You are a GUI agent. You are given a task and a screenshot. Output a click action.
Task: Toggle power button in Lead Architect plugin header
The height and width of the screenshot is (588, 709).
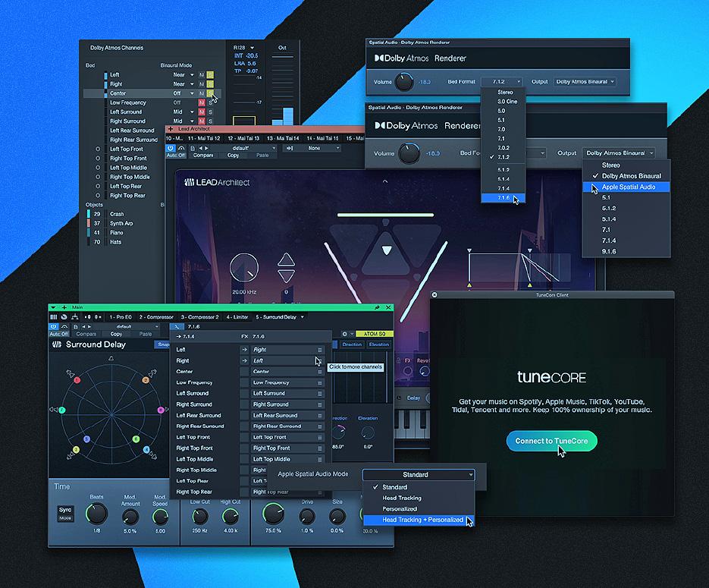point(171,148)
